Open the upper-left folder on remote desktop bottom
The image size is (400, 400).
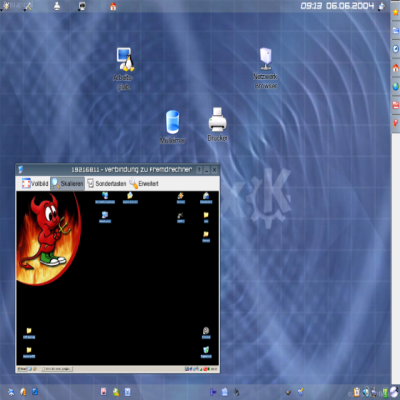pos(29,333)
